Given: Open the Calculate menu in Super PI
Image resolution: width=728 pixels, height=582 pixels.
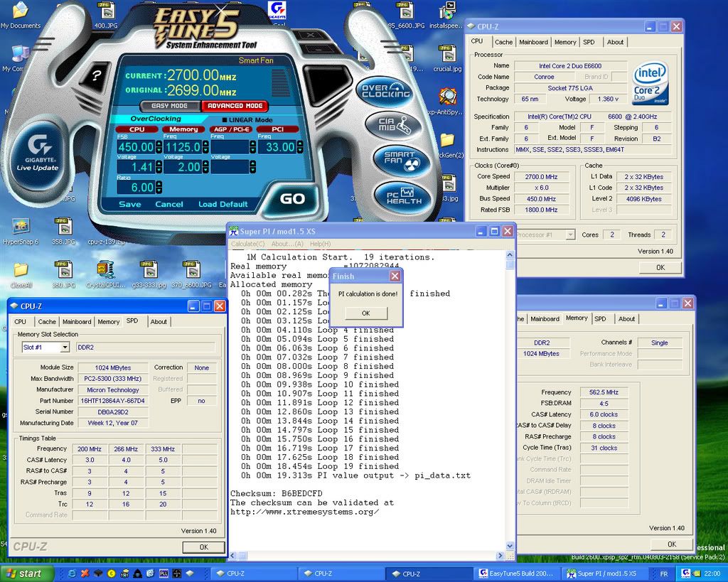Looking at the screenshot, I should point(247,244).
